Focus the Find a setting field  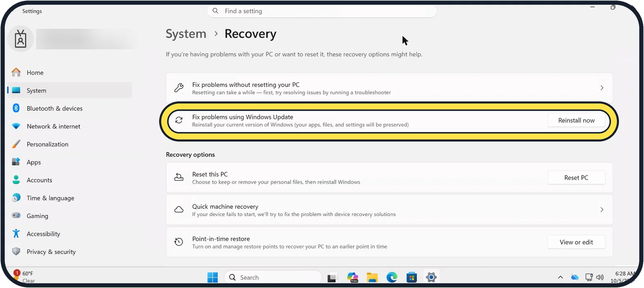pyautogui.click(x=322, y=11)
